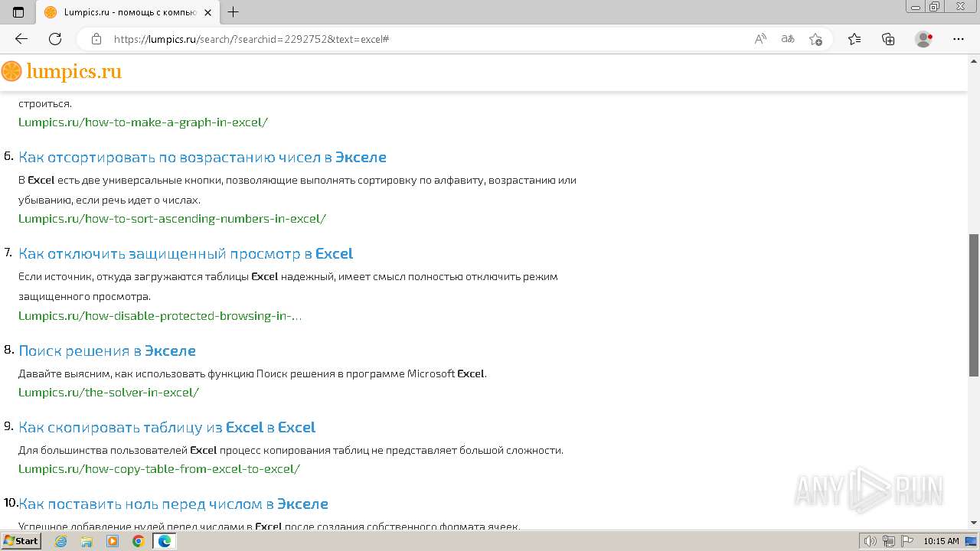Open 'Как поставить ноль перед числом' result
The height and width of the screenshot is (551, 980).
tap(173, 504)
